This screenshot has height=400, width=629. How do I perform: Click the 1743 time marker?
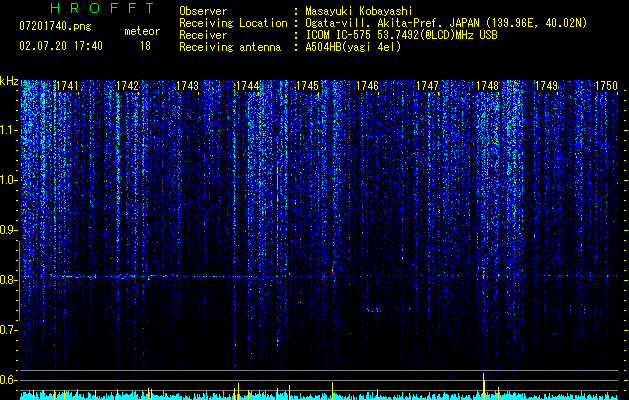[187, 85]
